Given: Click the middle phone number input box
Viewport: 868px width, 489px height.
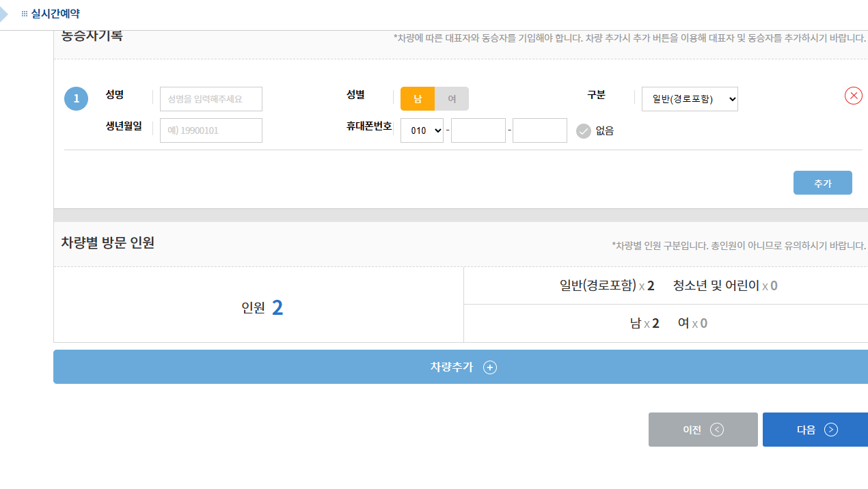Looking at the screenshot, I should tap(478, 130).
